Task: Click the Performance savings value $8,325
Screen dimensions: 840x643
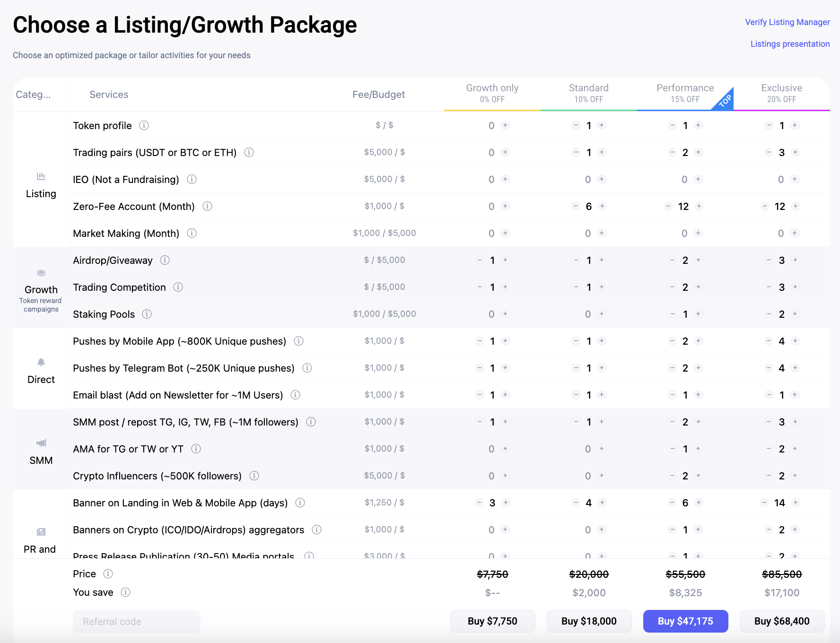Action: click(x=685, y=592)
